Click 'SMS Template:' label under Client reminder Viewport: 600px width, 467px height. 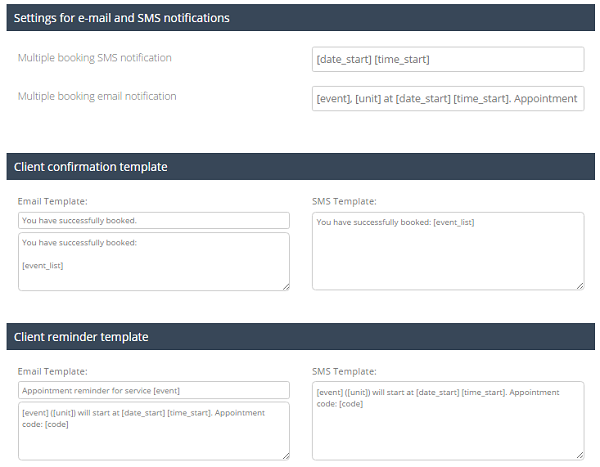(x=345, y=371)
